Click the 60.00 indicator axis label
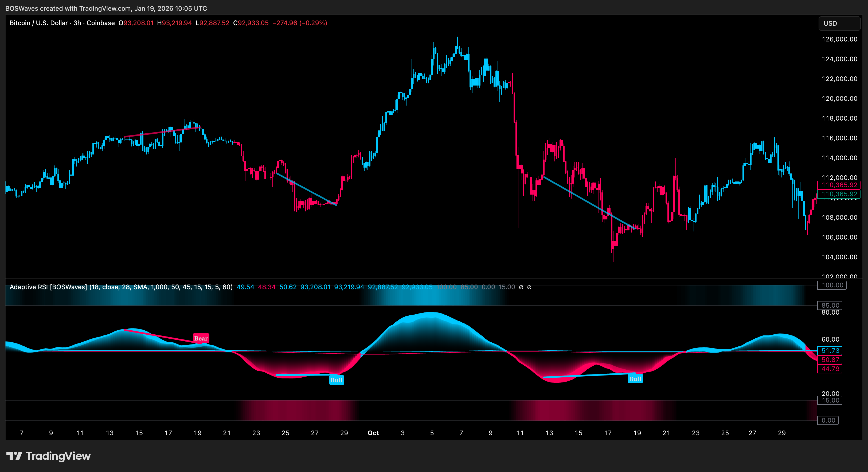 (830, 339)
